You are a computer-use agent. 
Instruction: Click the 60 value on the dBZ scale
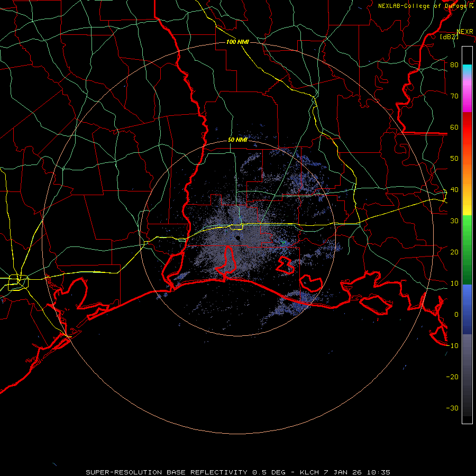point(454,127)
